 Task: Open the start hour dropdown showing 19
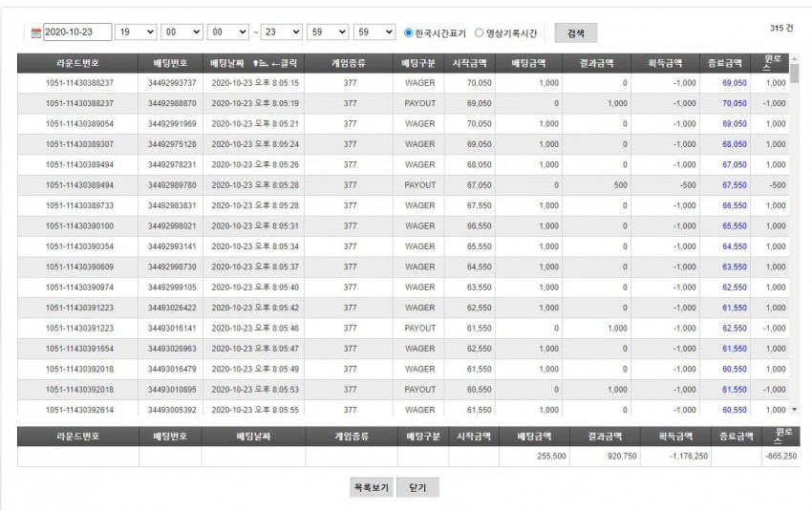pyautogui.click(x=136, y=32)
